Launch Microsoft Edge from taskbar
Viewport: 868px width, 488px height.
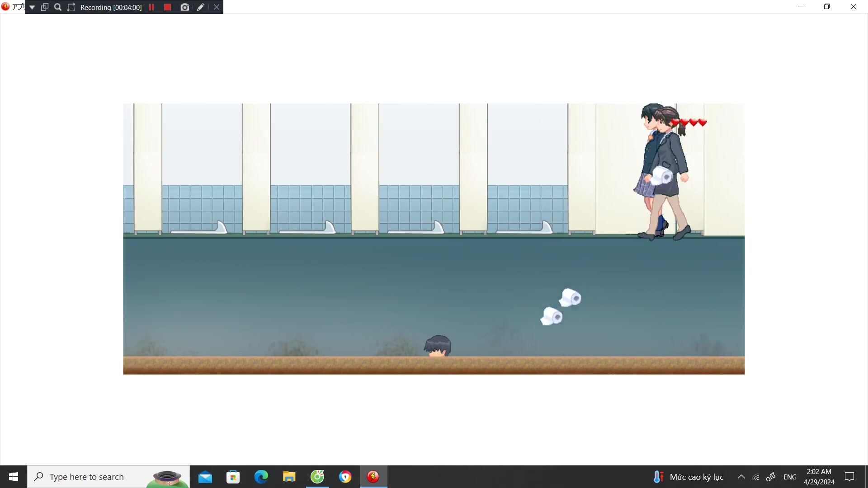(x=261, y=477)
